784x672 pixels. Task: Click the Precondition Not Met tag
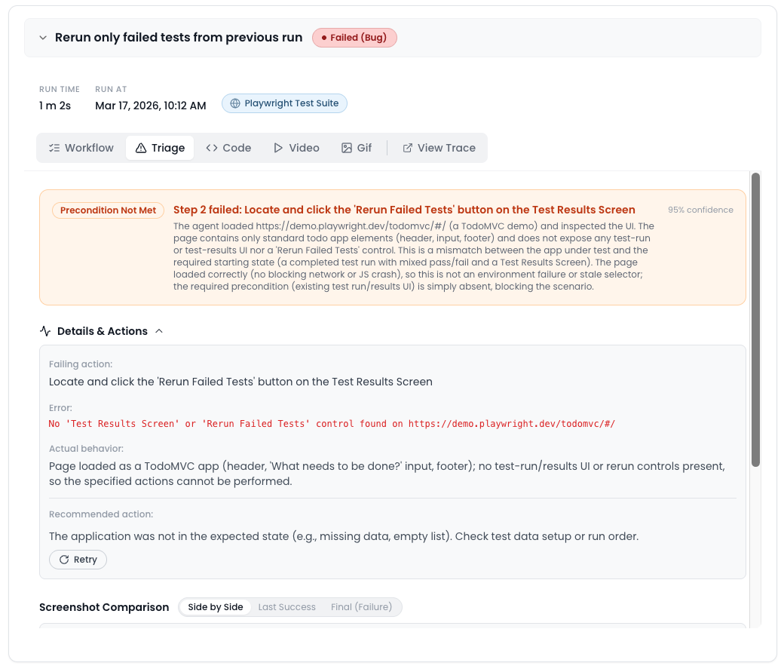tap(109, 210)
